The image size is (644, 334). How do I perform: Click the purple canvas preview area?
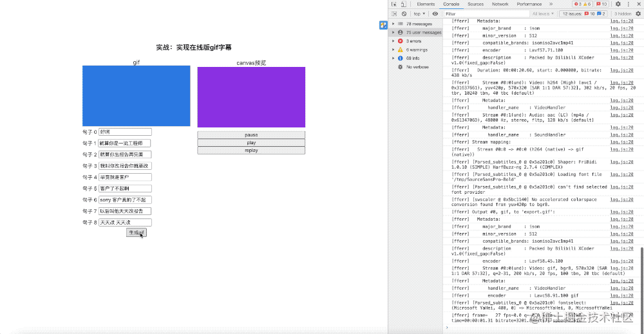tap(251, 97)
